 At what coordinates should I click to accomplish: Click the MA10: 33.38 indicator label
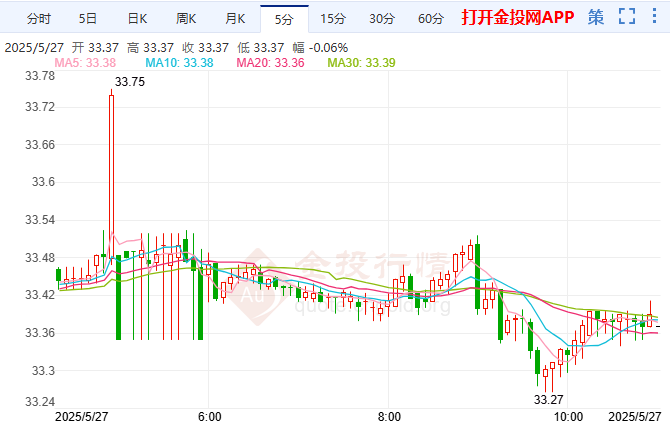(x=179, y=63)
